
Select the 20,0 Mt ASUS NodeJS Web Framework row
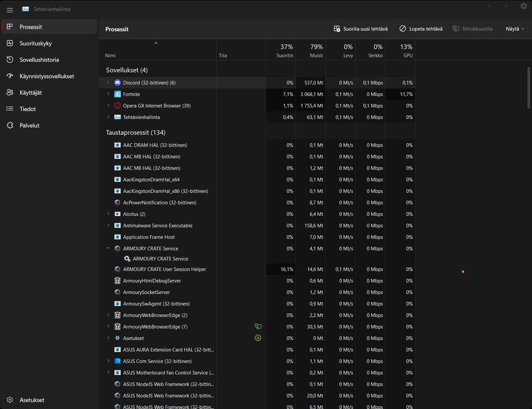coord(257,396)
